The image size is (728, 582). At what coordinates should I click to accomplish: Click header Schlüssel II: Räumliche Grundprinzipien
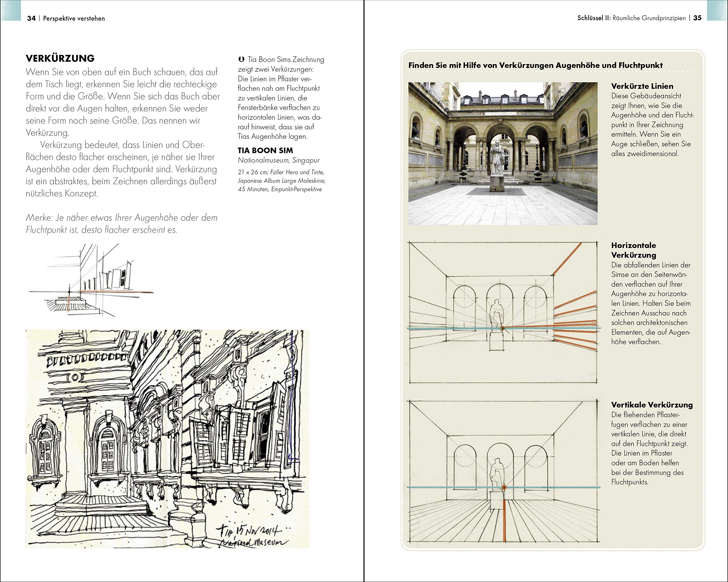click(x=631, y=18)
